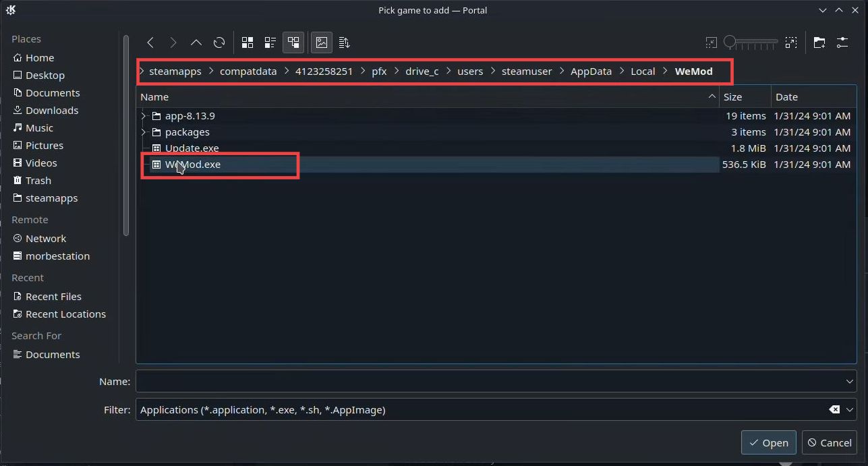Click the Filter combo box field
The height and width of the screenshot is (466, 868).
tap(496, 409)
